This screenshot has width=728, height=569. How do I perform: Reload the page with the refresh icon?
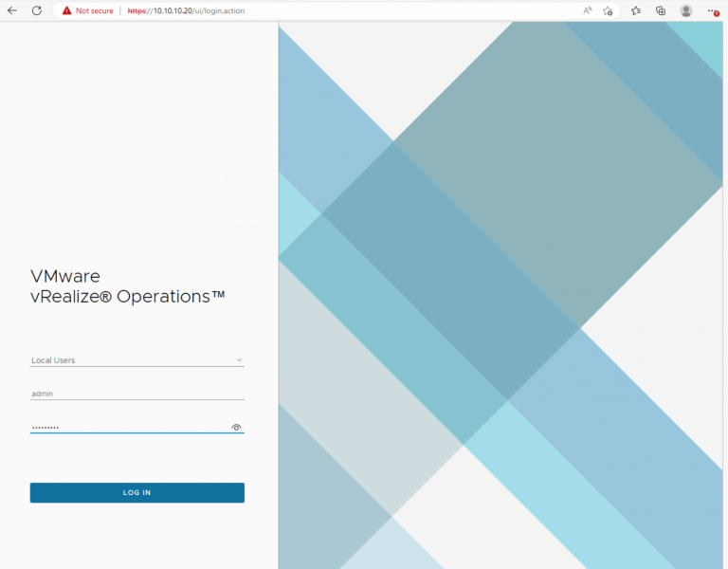point(37,10)
